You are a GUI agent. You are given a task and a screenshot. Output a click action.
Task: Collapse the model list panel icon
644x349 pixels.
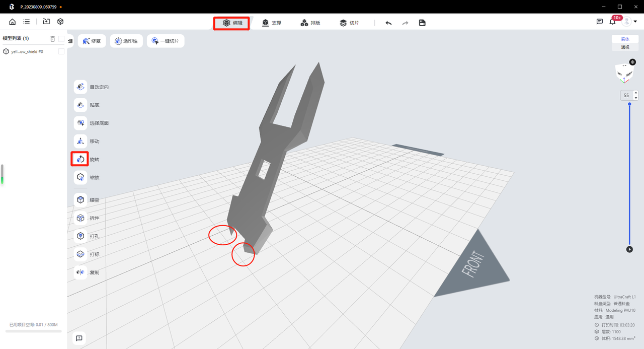(x=70, y=41)
